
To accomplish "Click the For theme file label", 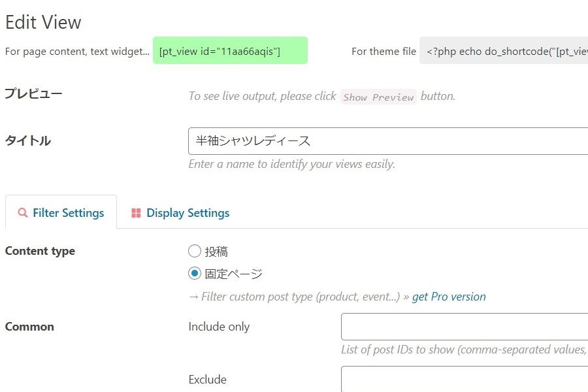I will (x=384, y=52).
